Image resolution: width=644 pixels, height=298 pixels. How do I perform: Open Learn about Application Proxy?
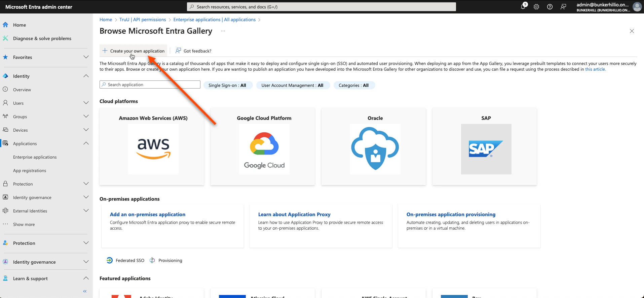pyautogui.click(x=294, y=214)
